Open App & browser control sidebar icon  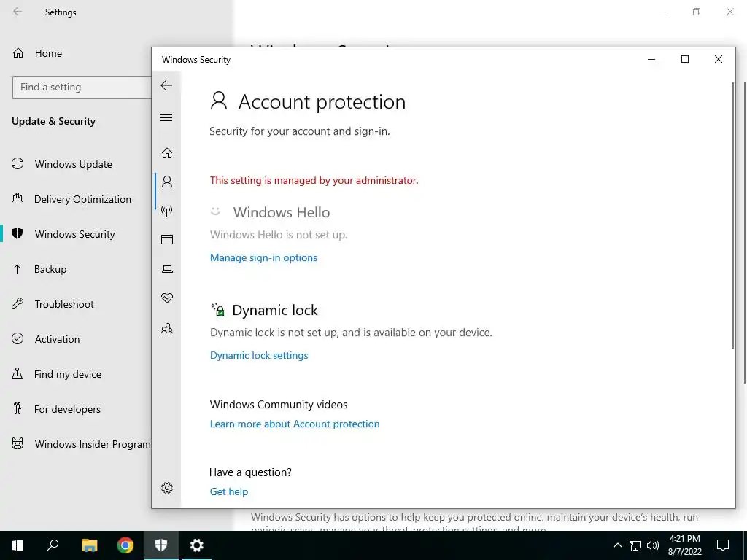(x=167, y=239)
